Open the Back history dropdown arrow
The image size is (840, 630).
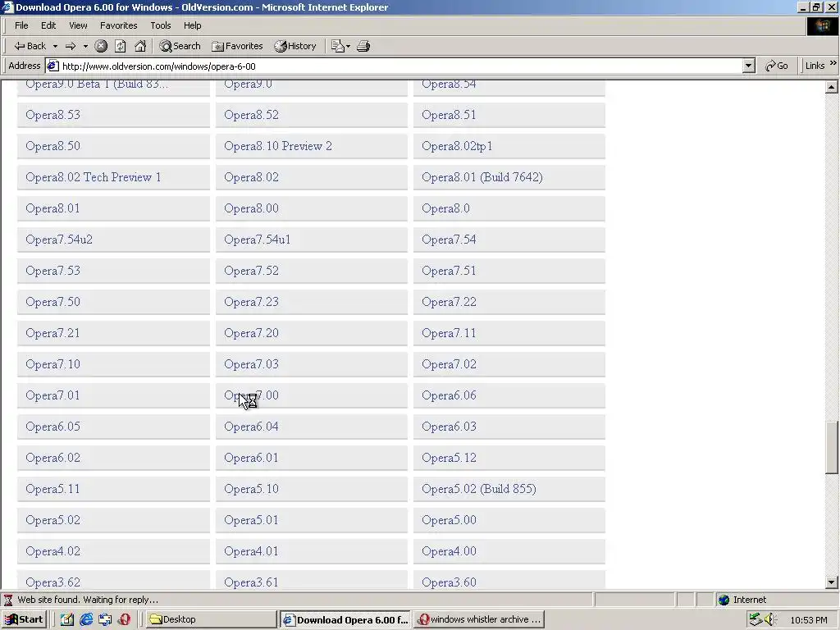[55, 47]
